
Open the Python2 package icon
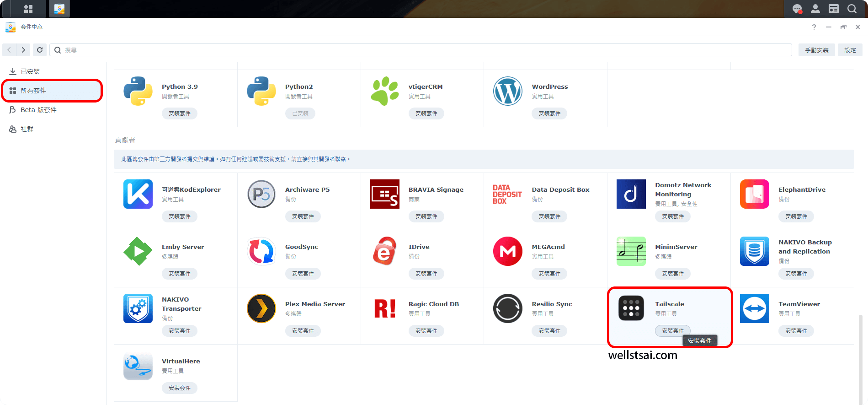click(x=261, y=91)
